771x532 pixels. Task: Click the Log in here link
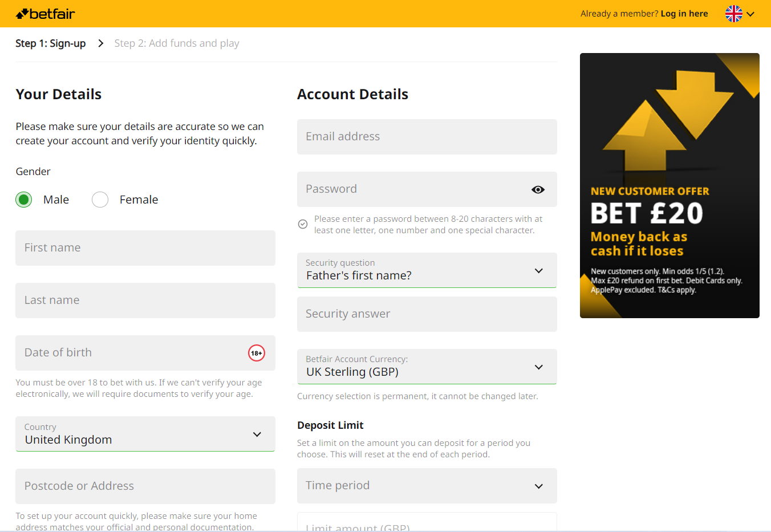tap(684, 14)
